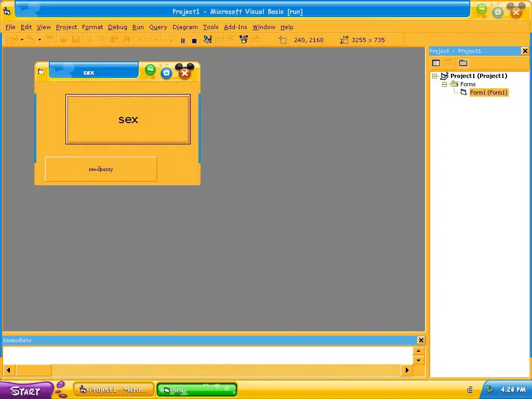532x399 pixels.
Task: Open the View menu
Action: 44,27
